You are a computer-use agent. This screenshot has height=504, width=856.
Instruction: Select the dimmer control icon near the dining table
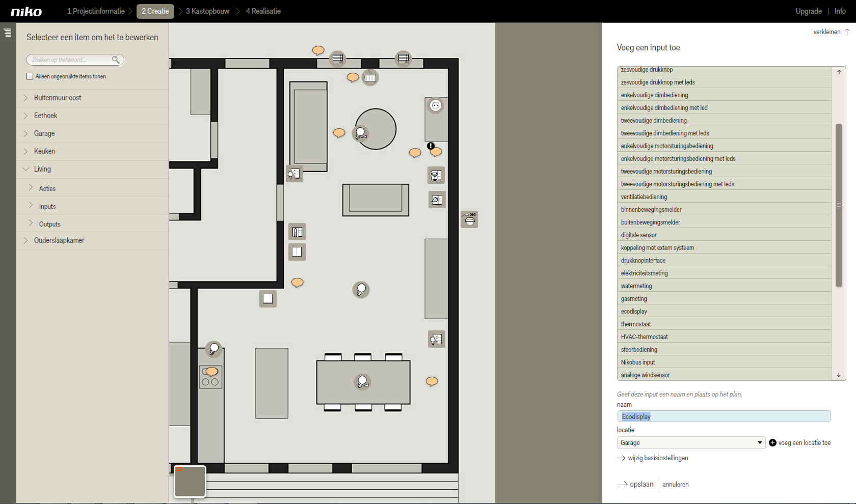pos(437,339)
